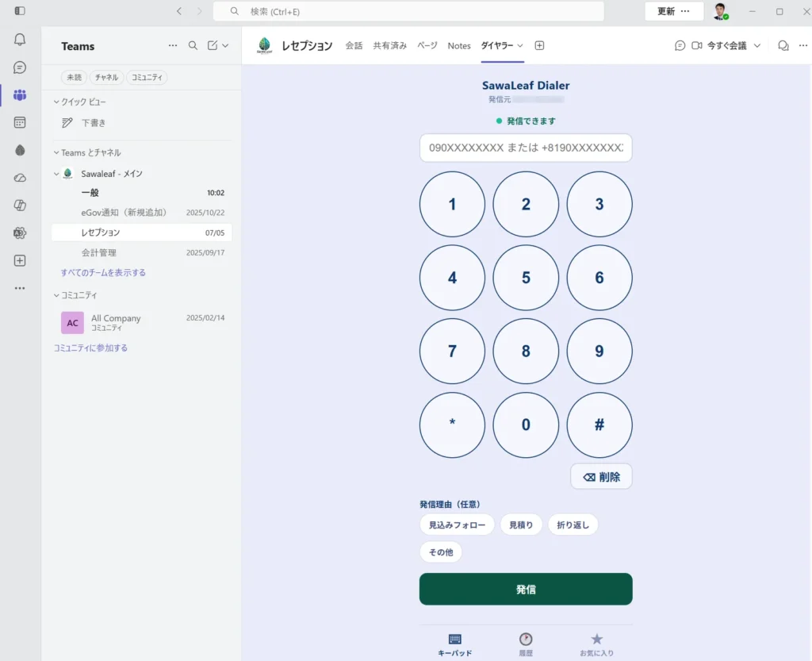
Task: Click the Add apps plus icon
Action: point(20,260)
